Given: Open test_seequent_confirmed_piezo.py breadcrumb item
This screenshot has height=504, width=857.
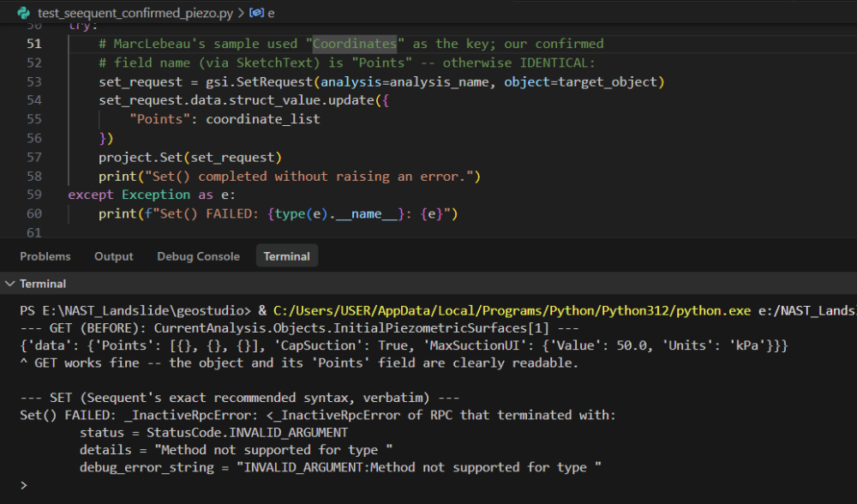Looking at the screenshot, I should (135, 13).
